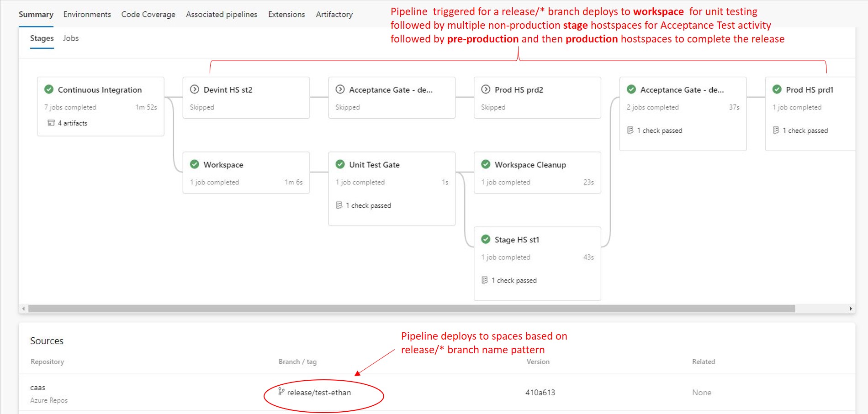Switch to the Environments tab
The width and height of the screenshot is (868, 414).
pyautogui.click(x=87, y=14)
